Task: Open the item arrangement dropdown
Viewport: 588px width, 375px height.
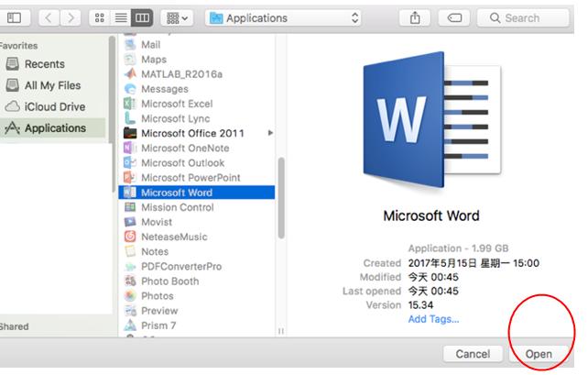Action: pyautogui.click(x=177, y=17)
